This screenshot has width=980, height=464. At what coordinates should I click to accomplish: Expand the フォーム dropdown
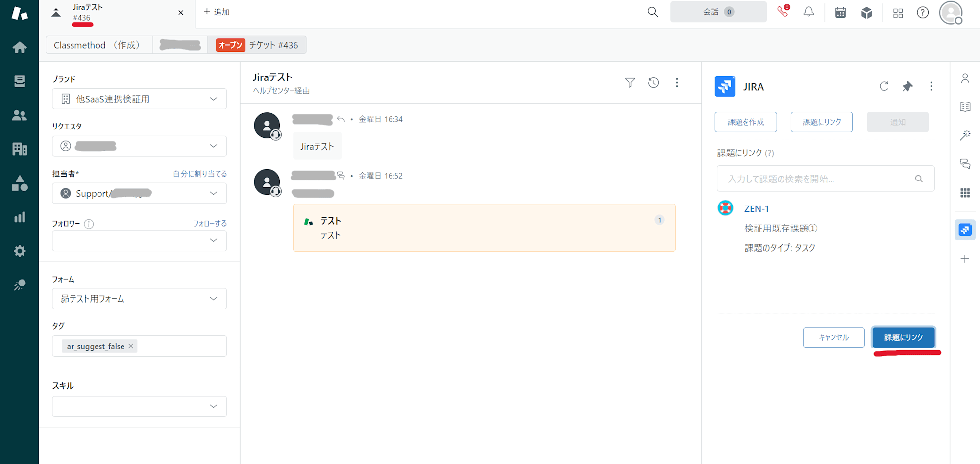tap(139, 299)
